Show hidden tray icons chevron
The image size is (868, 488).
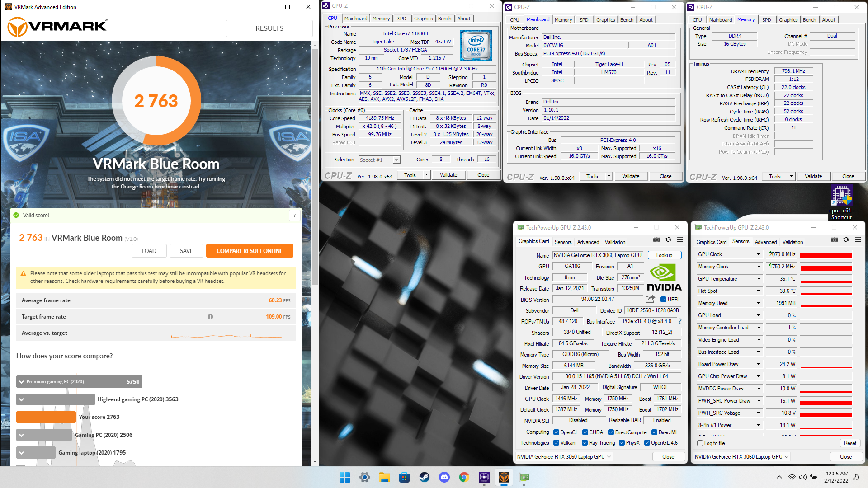click(779, 477)
